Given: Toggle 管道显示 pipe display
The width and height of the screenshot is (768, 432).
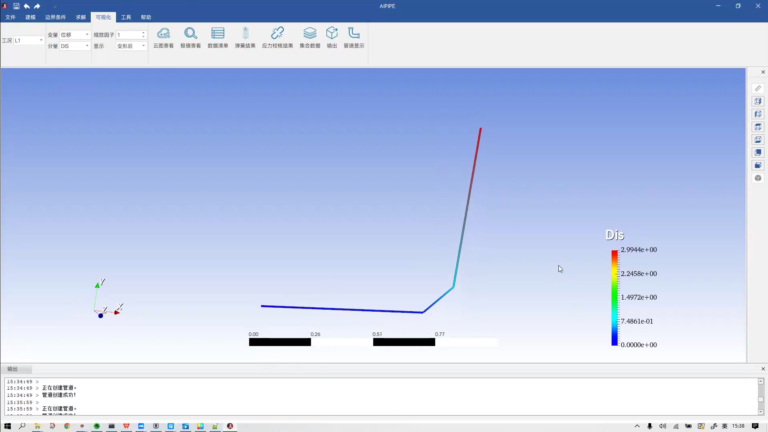Looking at the screenshot, I should point(354,37).
